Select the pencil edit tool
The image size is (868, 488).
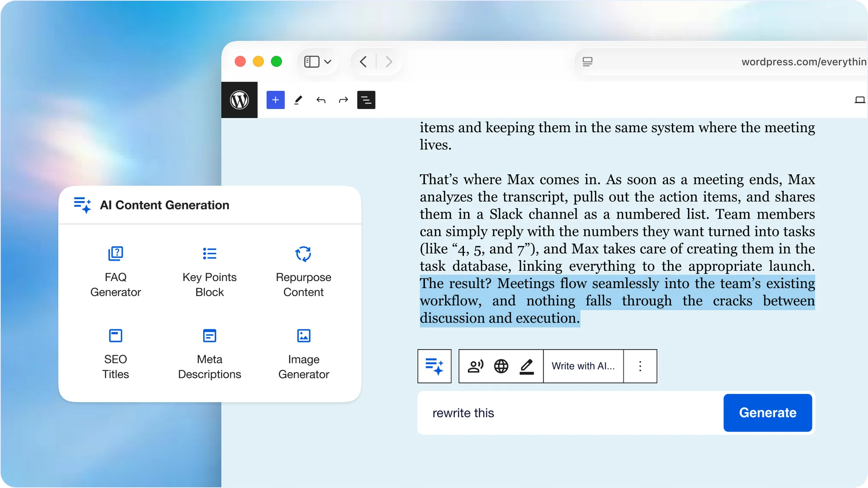[x=298, y=100]
